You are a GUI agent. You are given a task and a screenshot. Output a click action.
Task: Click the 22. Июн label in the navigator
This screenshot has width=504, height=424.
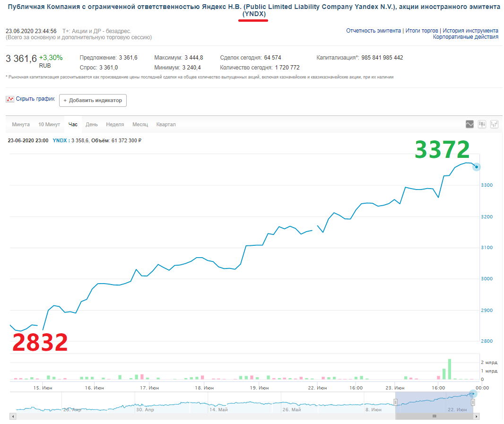coord(457,409)
